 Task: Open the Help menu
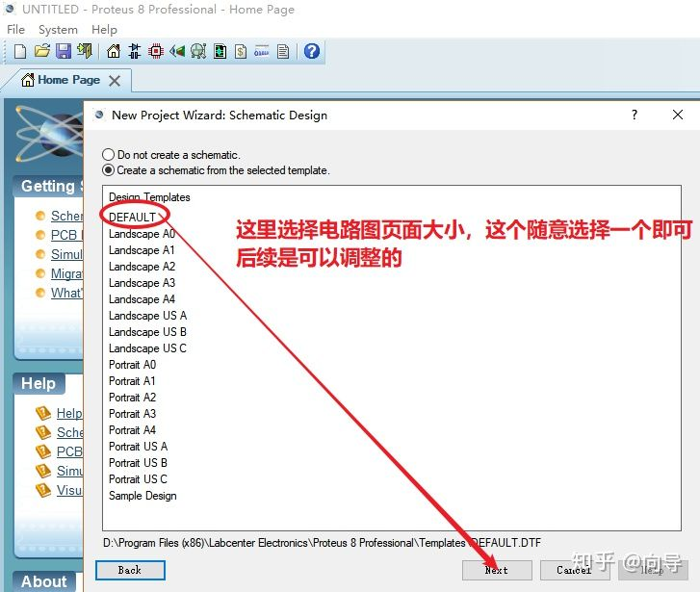tap(104, 30)
